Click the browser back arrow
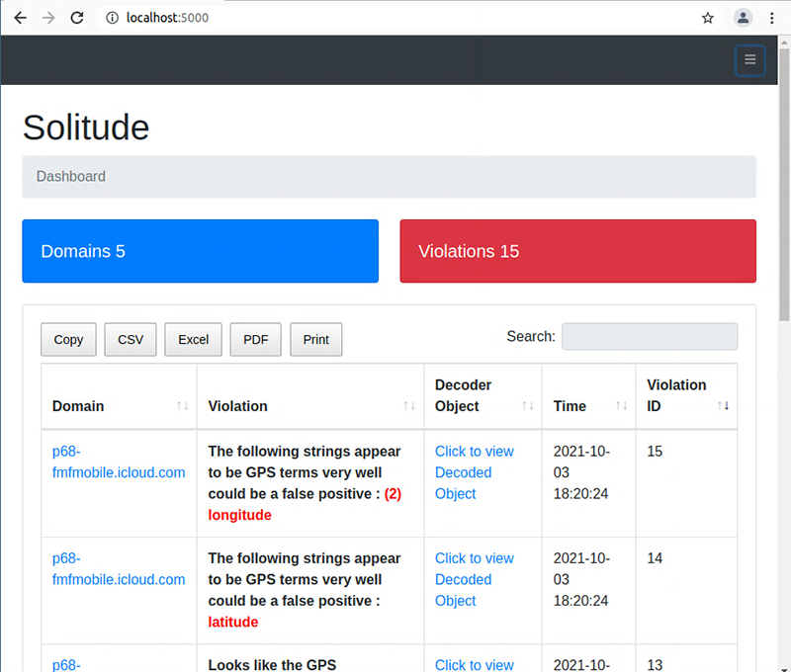 (20, 18)
